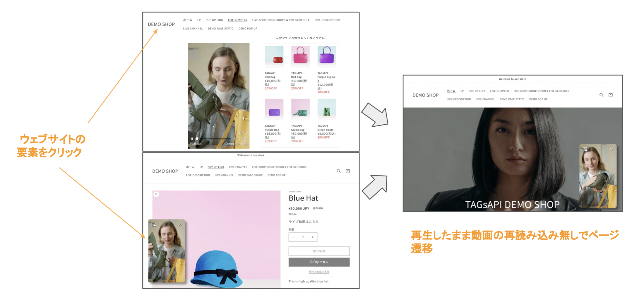Open 別のお支払い方法 payment options link
The width and height of the screenshot is (644, 299).
pos(319,272)
